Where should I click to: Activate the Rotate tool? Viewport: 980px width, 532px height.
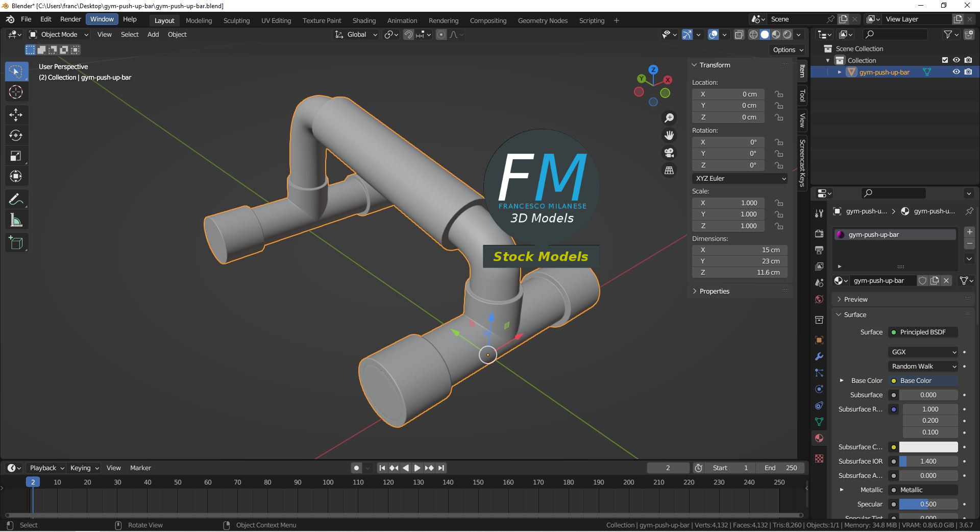[x=16, y=135]
